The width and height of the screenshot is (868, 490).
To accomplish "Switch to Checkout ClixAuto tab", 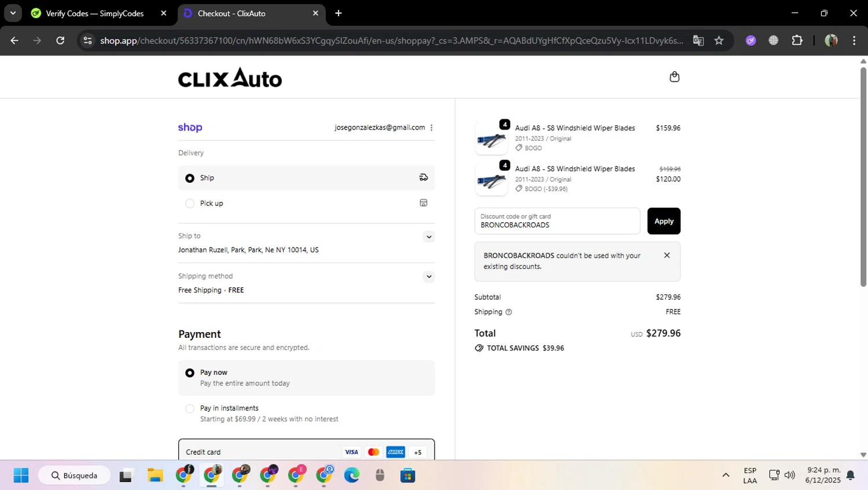I will (251, 13).
